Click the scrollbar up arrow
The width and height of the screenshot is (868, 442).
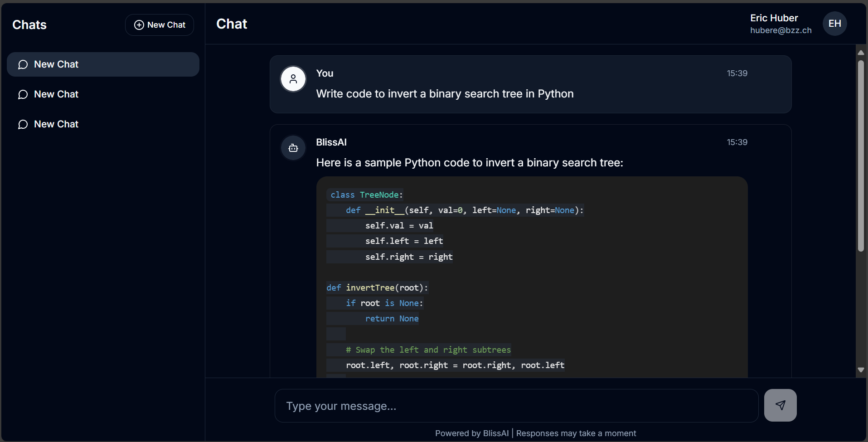[861, 53]
